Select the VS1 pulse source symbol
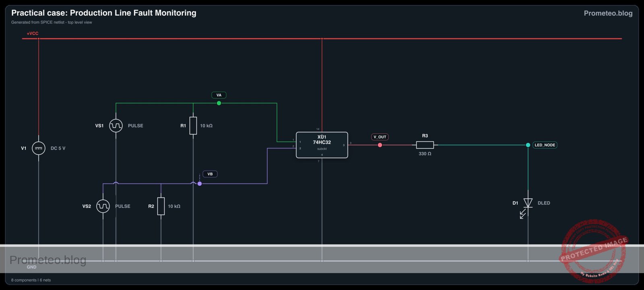This screenshot has height=290, width=644. pyautogui.click(x=116, y=126)
